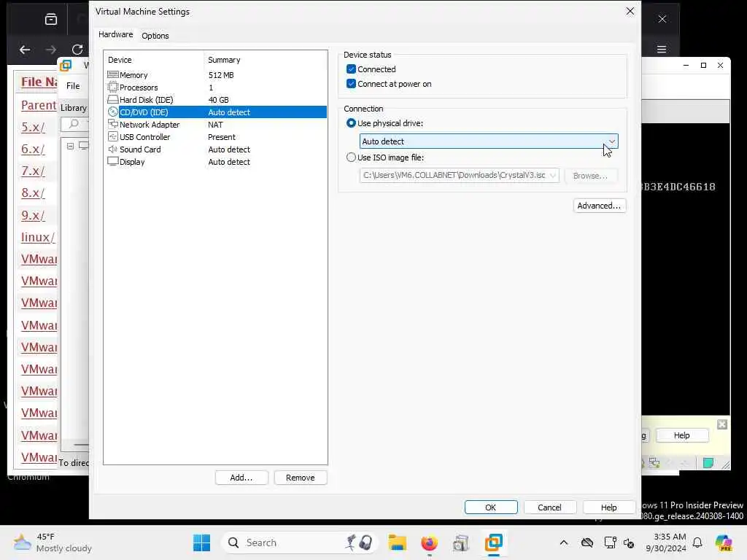747x560 pixels.
Task: Open browser hamburger menu
Action: pyautogui.click(x=661, y=49)
